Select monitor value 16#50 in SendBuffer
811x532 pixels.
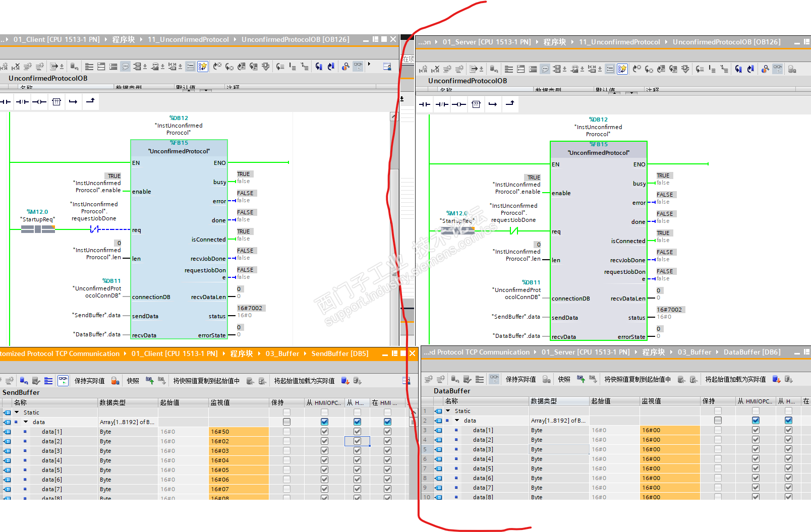pos(239,432)
